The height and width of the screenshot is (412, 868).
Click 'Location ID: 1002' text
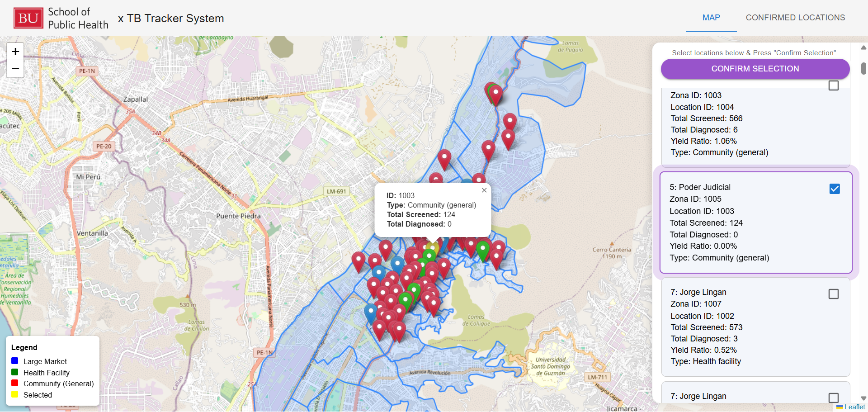point(702,316)
